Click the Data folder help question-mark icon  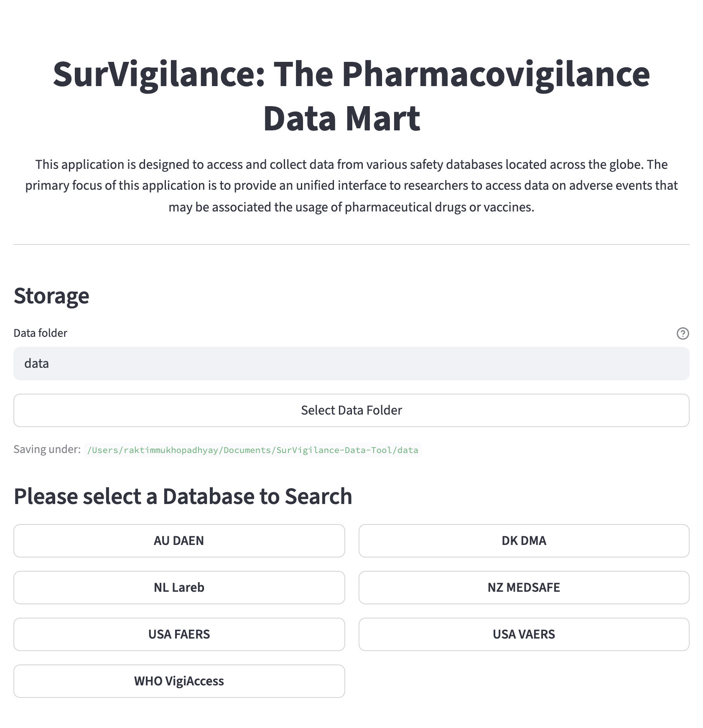pos(682,333)
